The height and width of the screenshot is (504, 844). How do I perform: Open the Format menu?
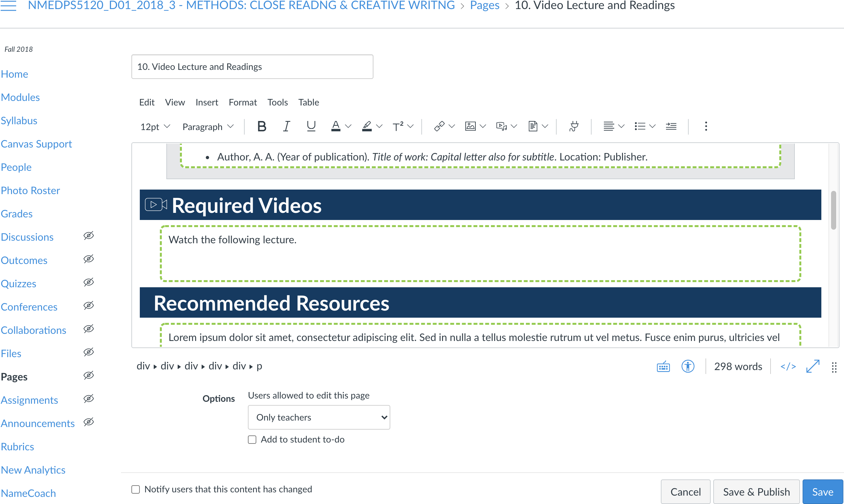243,102
